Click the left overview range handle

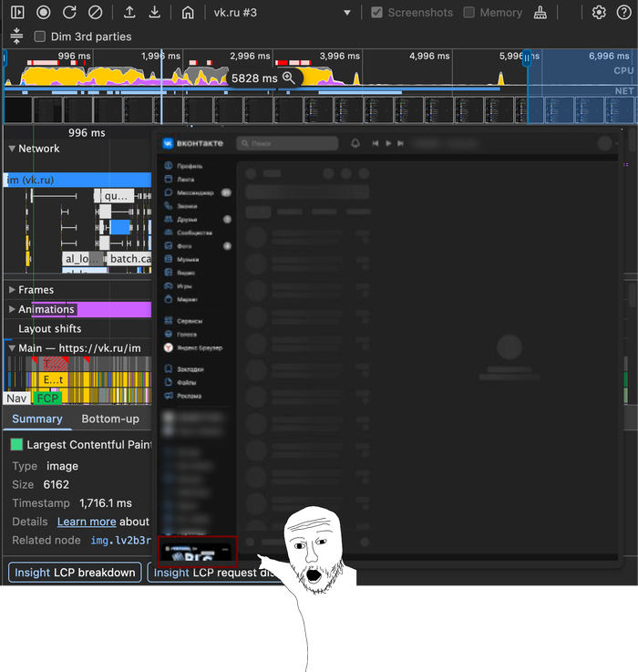click(x=5, y=58)
